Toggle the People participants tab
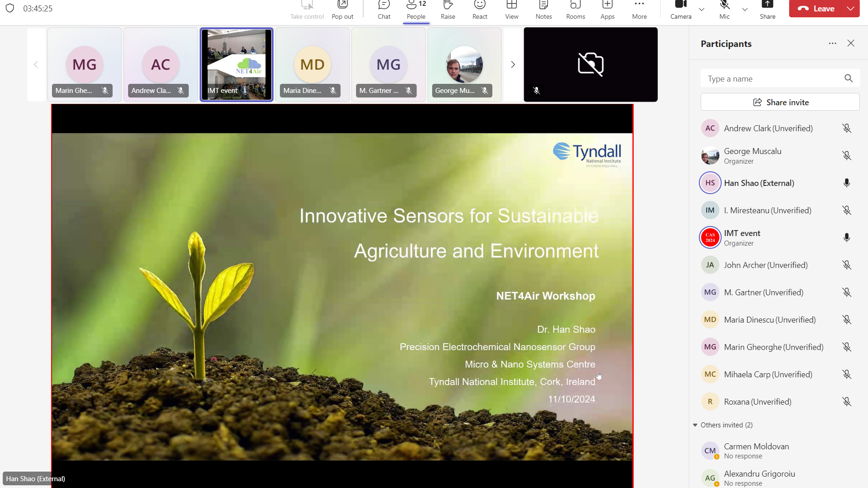The height and width of the screenshot is (488, 868). point(416,10)
